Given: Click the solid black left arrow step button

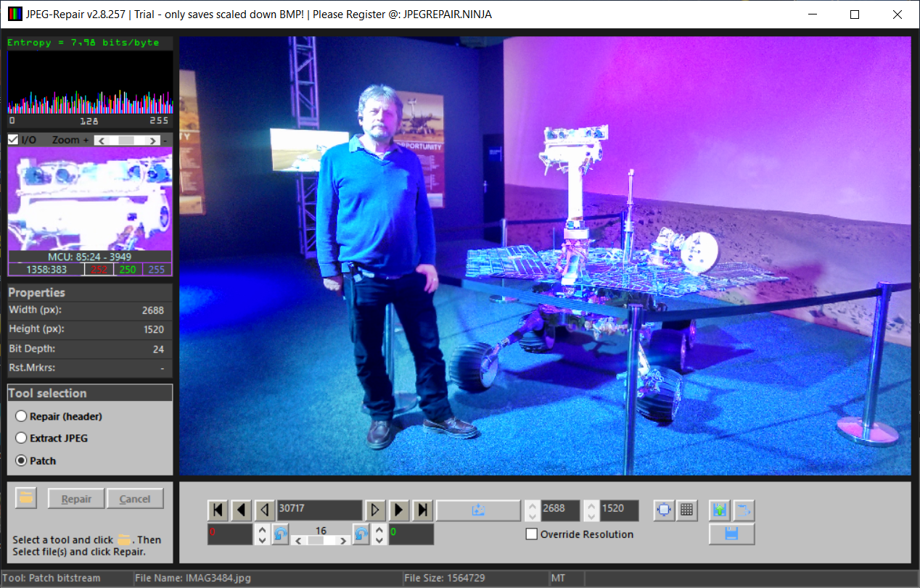Looking at the screenshot, I should pyautogui.click(x=242, y=510).
